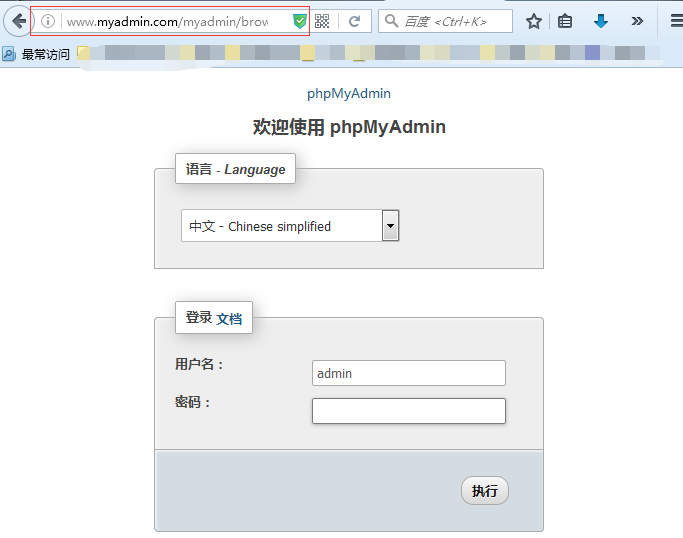Image resolution: width=683 pixels, height=538 pixels.
Task: Click the 密码 label text
Action: pos(192,402)
